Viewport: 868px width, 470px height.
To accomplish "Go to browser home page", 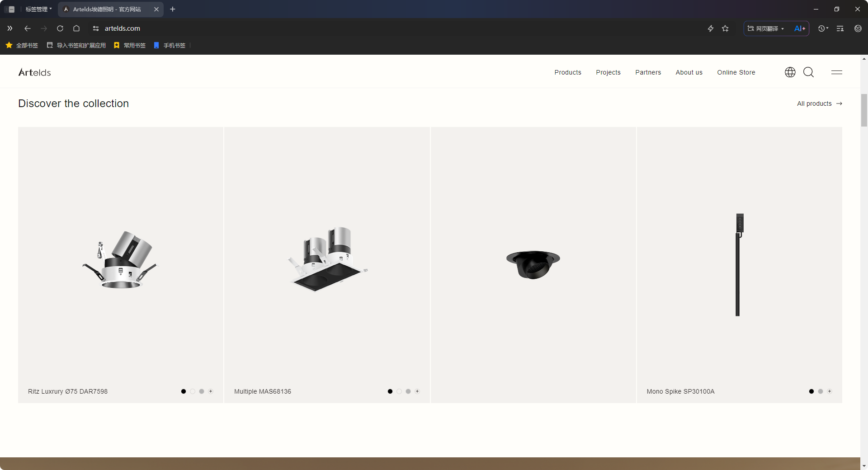I will click(76, 28).
